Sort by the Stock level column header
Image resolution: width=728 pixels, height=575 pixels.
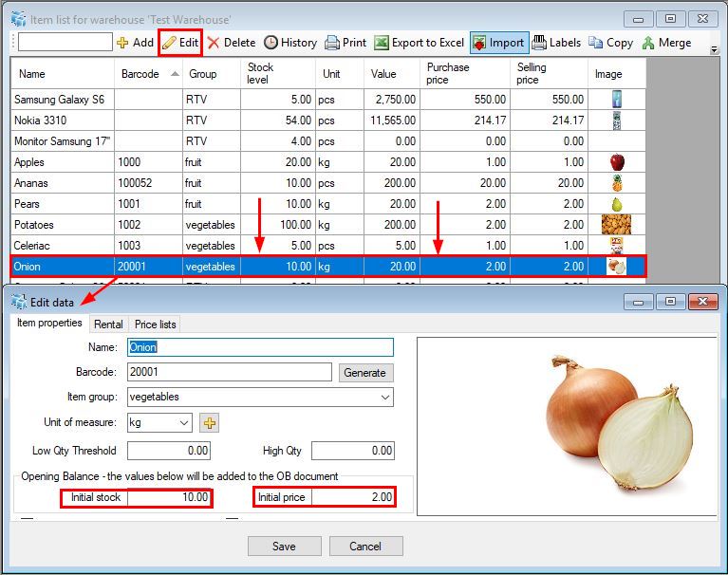coord(278,73)
